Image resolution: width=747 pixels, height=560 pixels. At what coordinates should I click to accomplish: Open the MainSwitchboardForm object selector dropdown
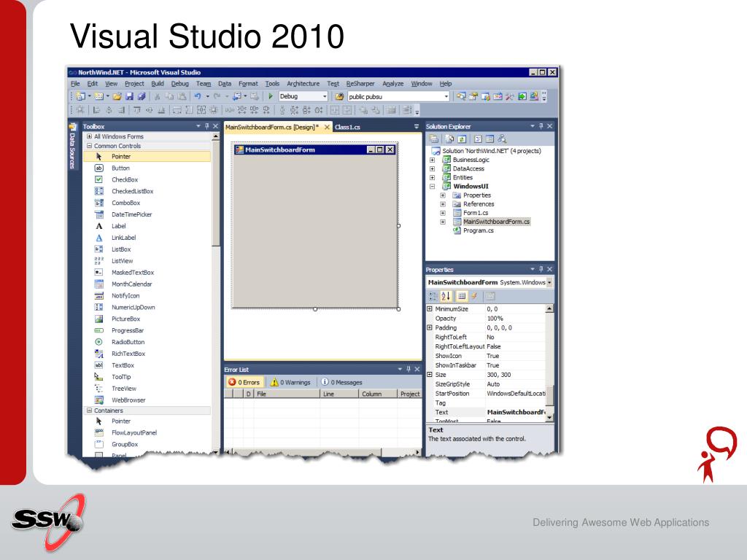click(x=549, y=282)
